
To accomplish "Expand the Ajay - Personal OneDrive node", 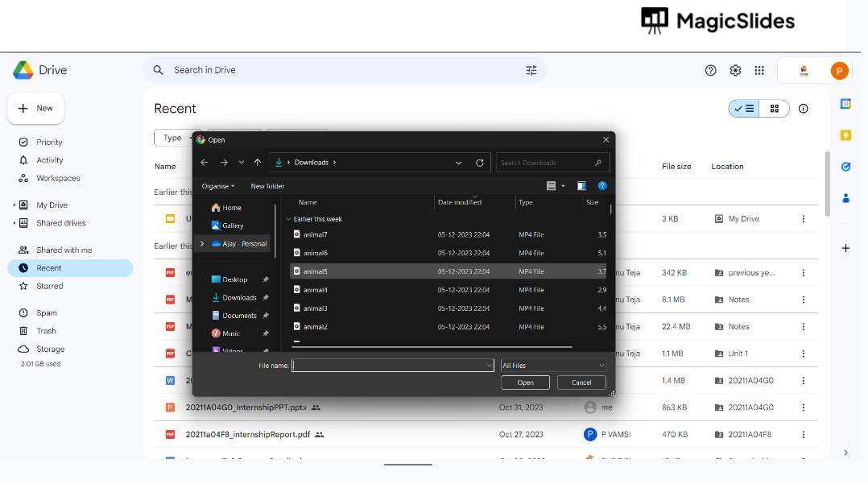I will tap(202, 244).
